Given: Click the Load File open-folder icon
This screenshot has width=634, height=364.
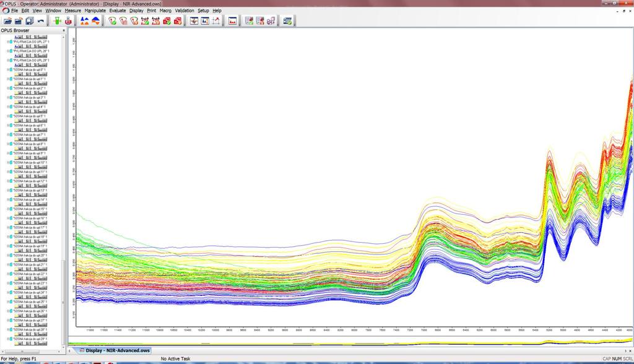Looking at the screenshot, I should point(7,20).
